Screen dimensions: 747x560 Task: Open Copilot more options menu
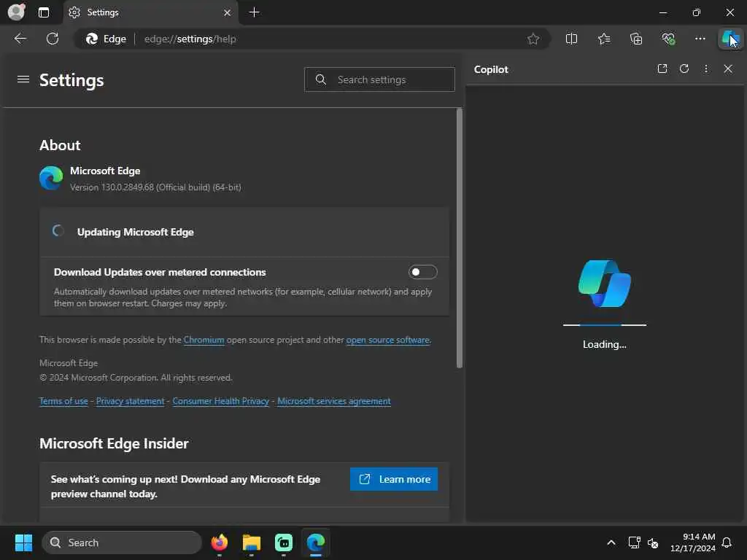coord(706,69)
